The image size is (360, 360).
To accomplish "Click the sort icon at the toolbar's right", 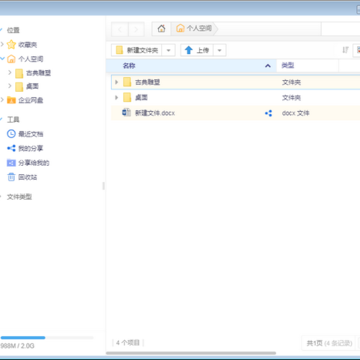I will click(346, 50).
